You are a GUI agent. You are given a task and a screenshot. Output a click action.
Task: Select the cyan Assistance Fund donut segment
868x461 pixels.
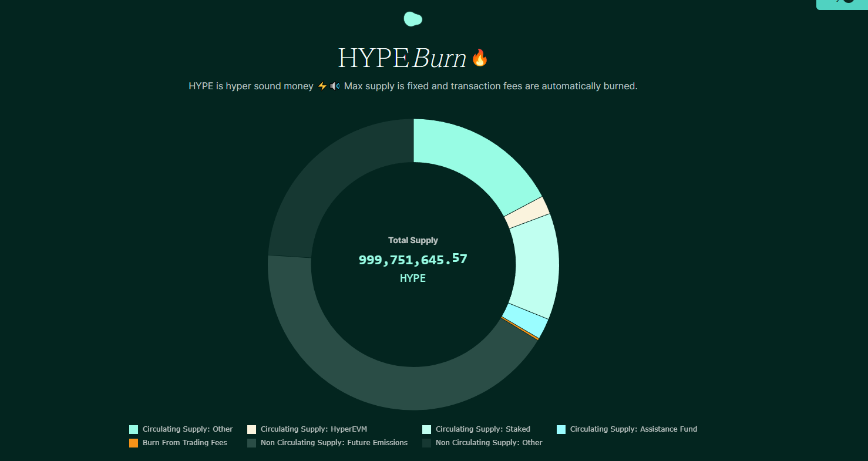tap(526, 321)
